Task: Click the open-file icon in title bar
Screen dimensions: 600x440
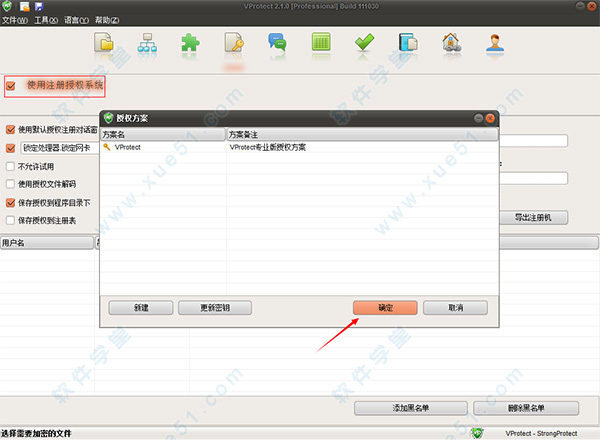Action: pos(24,6)
